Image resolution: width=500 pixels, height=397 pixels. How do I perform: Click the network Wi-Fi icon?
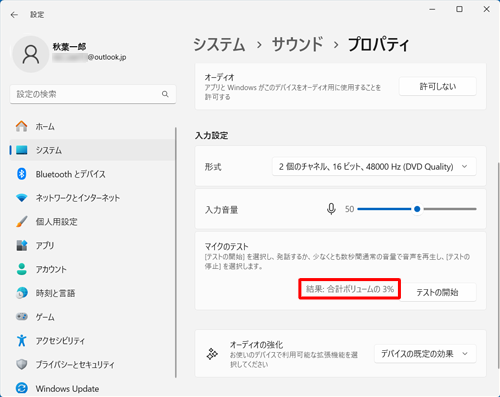[22, 198]
